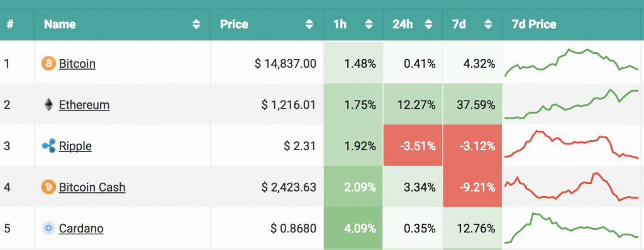
Task: Click the 7d Price column header
Action: click(534, 24)
